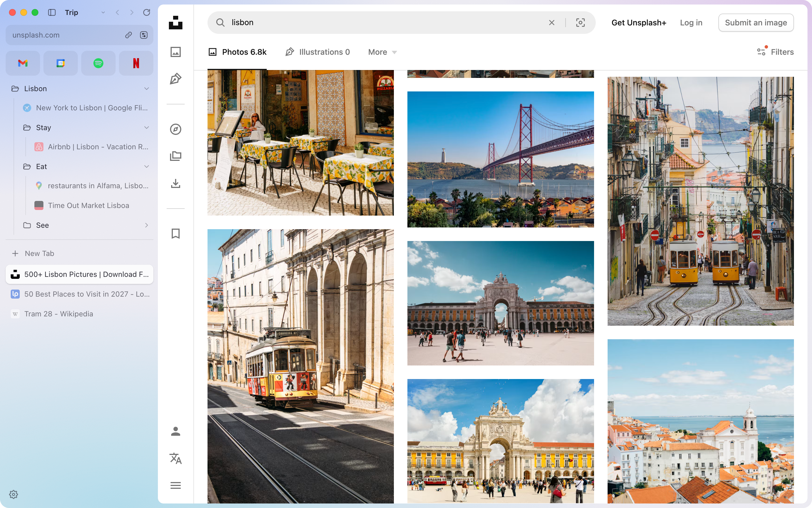Open Illustrations pen icon in sidebar
Screen dimensions: 812x508
click(175, 79)
